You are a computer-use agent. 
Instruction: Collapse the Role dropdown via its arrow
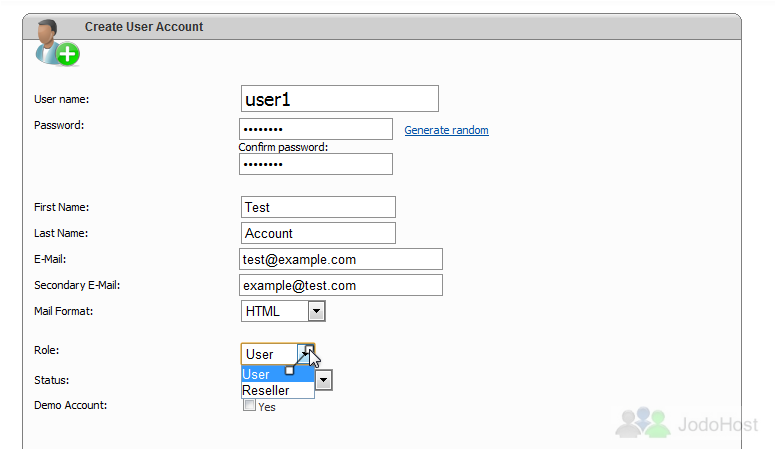[x=306, y=354]
